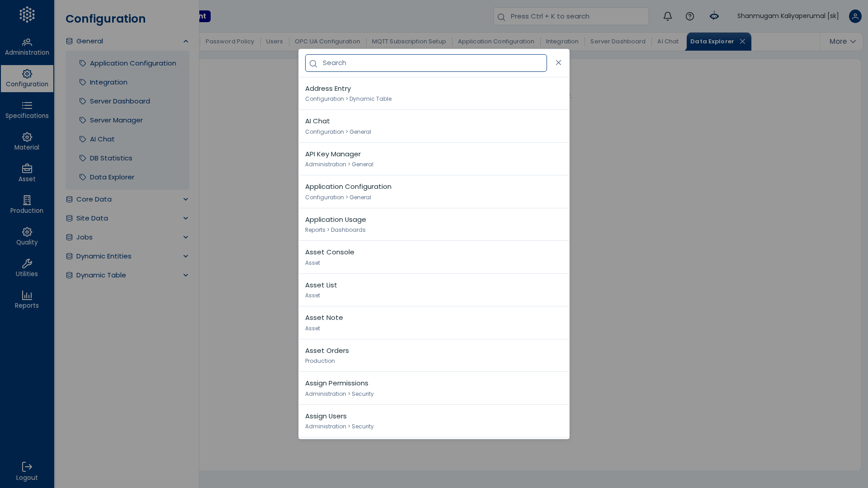
Task: Open the Server Dashboard tab
Action: [x=618, y=42]
